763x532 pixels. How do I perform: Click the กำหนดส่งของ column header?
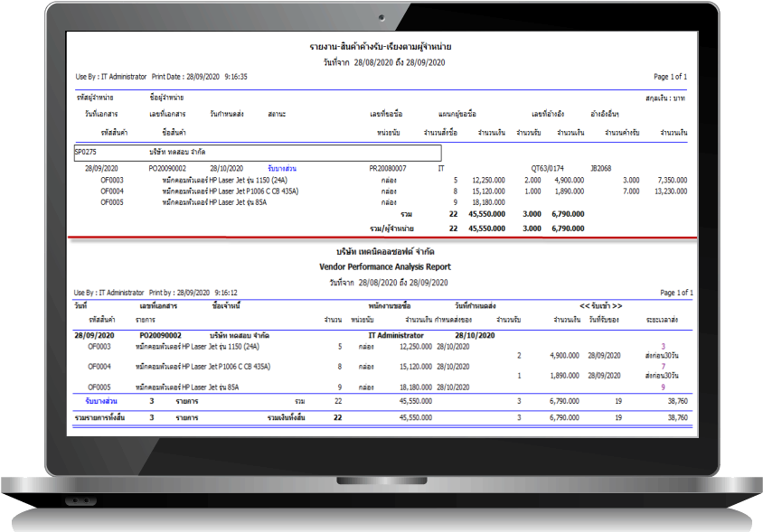coord(454,320)
